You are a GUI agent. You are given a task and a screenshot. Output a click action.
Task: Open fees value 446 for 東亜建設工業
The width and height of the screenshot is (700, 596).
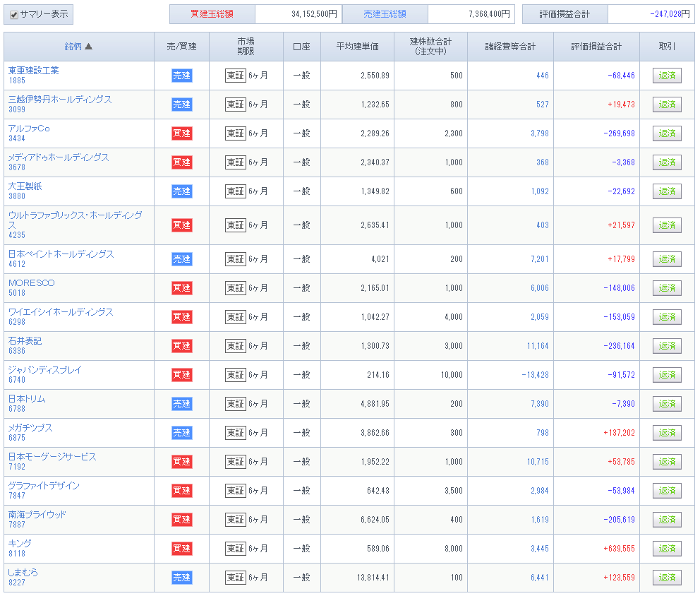tap(543, 76)
